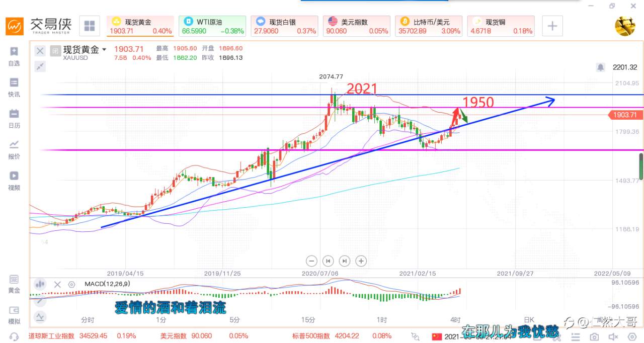Select the 15分 timeframe
This screenshot has width=644, height=343.
[x=308, y=320]
